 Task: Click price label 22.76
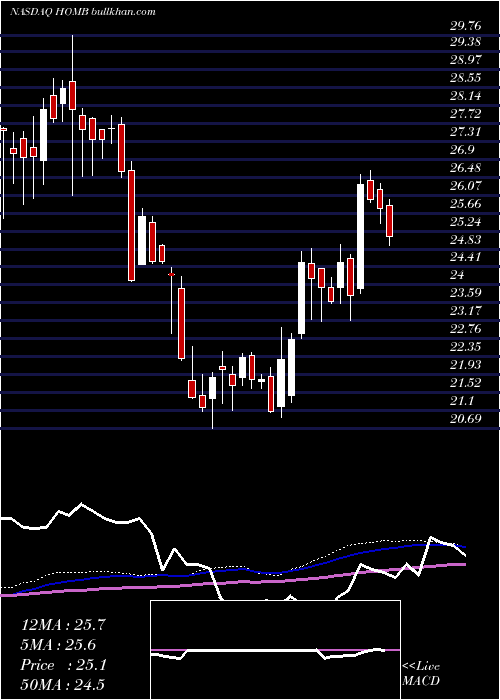tap(465, 329)
